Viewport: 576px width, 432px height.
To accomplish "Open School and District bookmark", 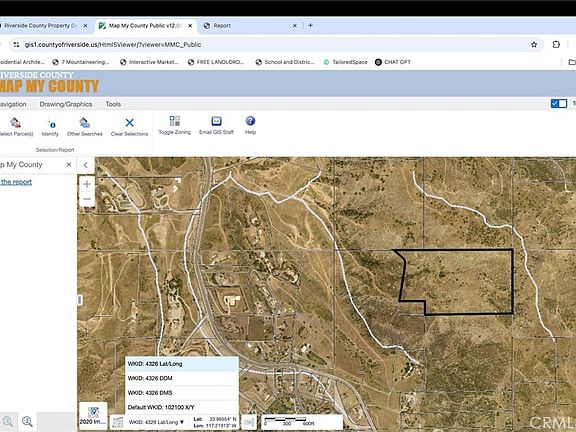I will 285,62.
